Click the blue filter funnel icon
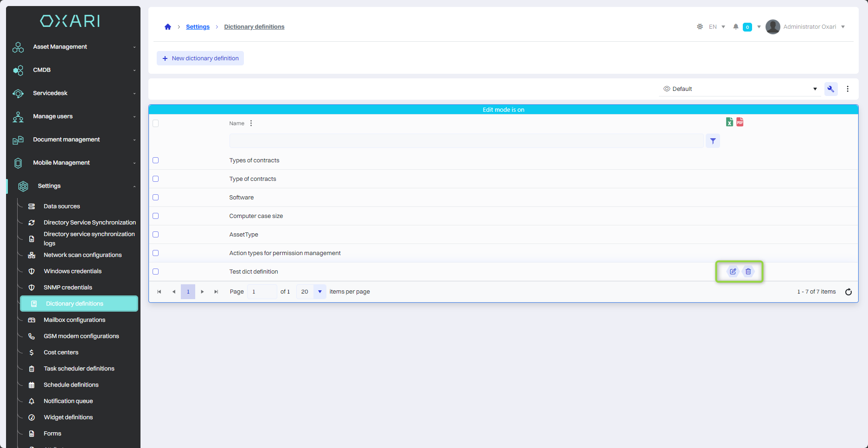 click(x=713, y=141)
